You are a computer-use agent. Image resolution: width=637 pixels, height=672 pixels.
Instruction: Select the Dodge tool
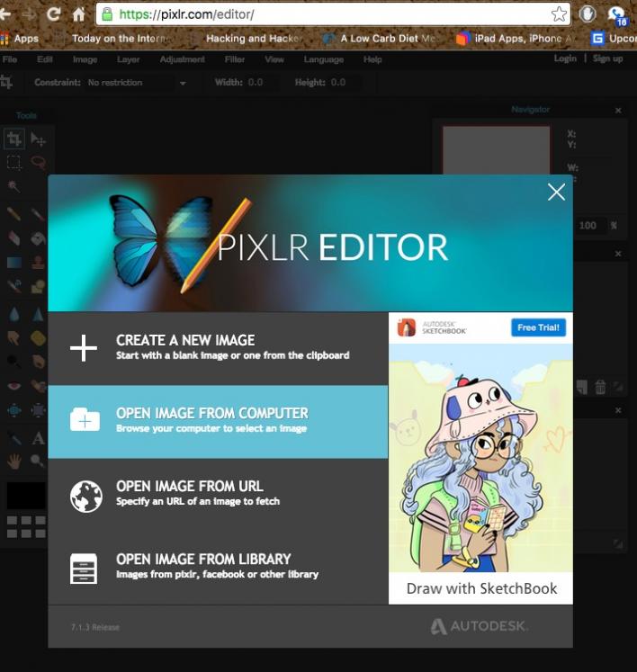(x=13, y=362)
